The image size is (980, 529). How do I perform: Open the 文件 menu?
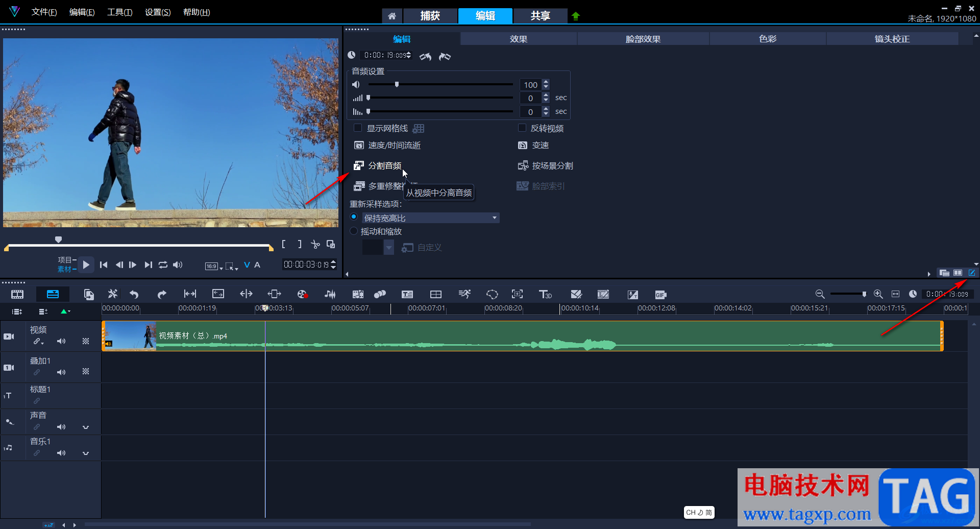pos(44,12)
